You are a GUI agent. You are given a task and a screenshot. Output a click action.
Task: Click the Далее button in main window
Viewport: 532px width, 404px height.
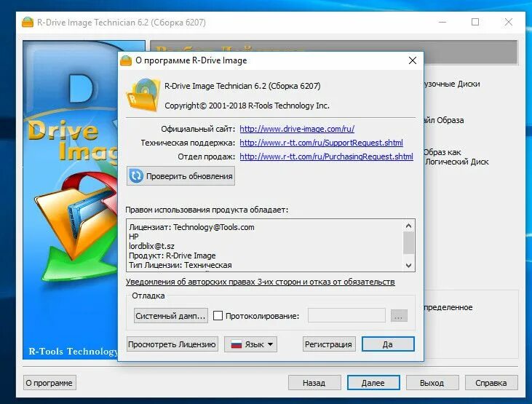[373, 383]
